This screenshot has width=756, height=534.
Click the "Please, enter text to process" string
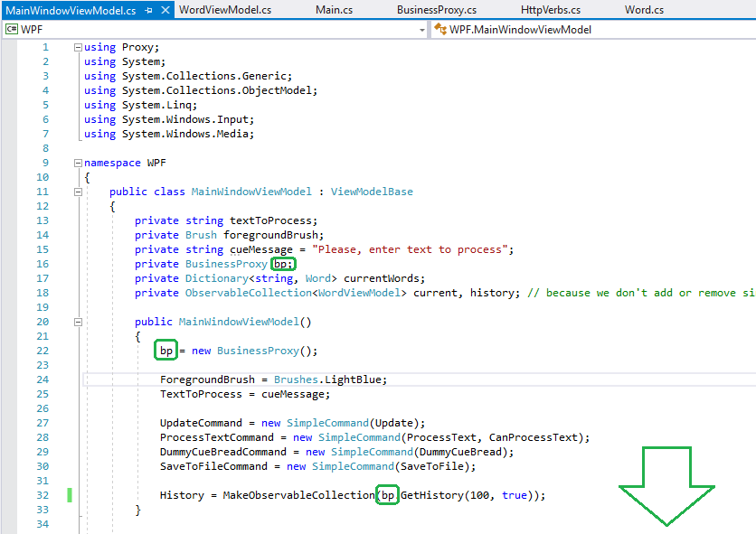[410, 249]
